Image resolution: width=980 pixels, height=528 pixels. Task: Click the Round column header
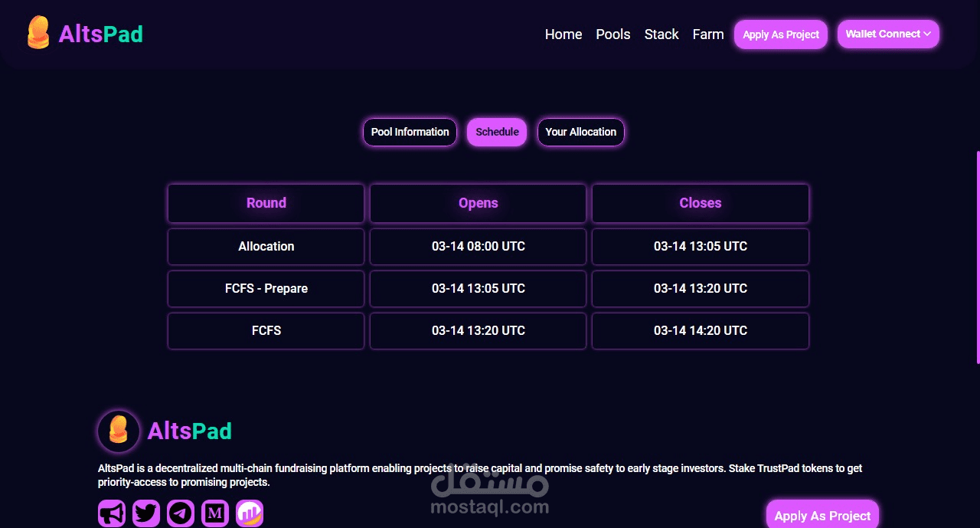coord(266,203)
